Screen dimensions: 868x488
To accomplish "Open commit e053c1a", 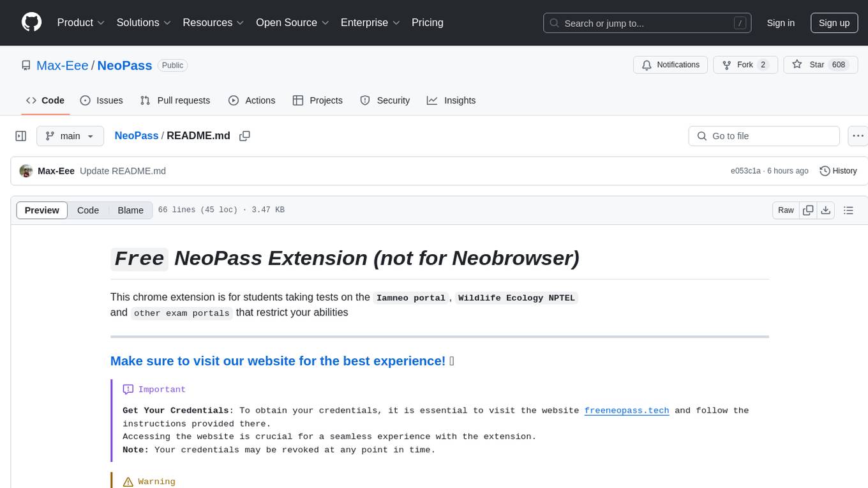I will 745,171.
